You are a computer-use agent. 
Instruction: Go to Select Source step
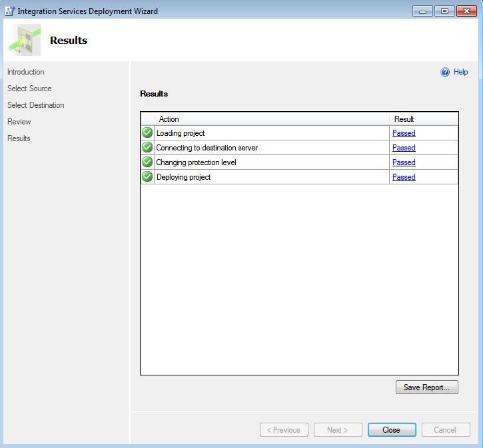[x=29, y=89]
